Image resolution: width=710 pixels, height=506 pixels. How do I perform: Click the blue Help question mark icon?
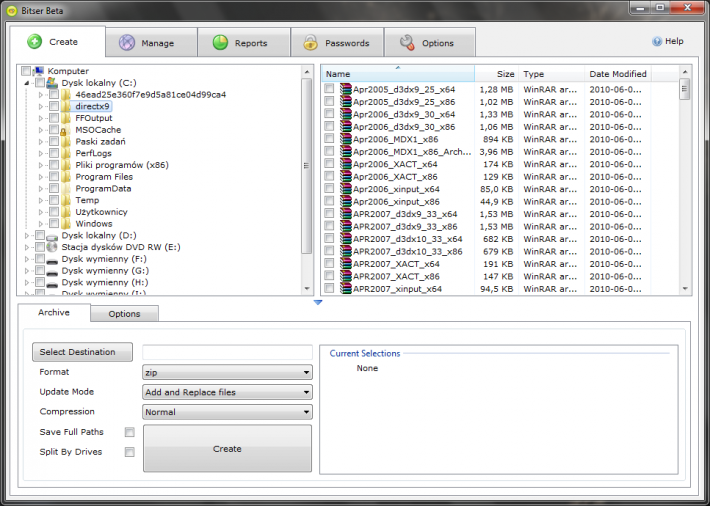tap(657, 42)
